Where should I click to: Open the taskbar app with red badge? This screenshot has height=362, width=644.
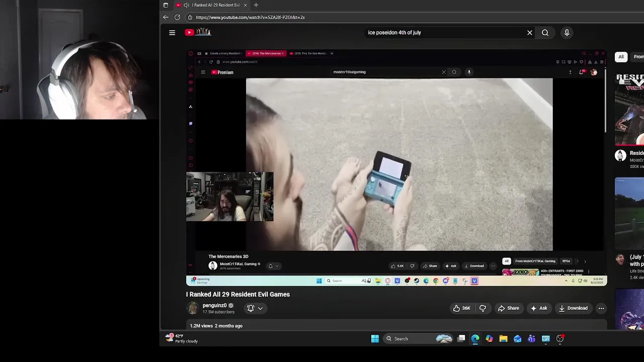click(560, 339)
